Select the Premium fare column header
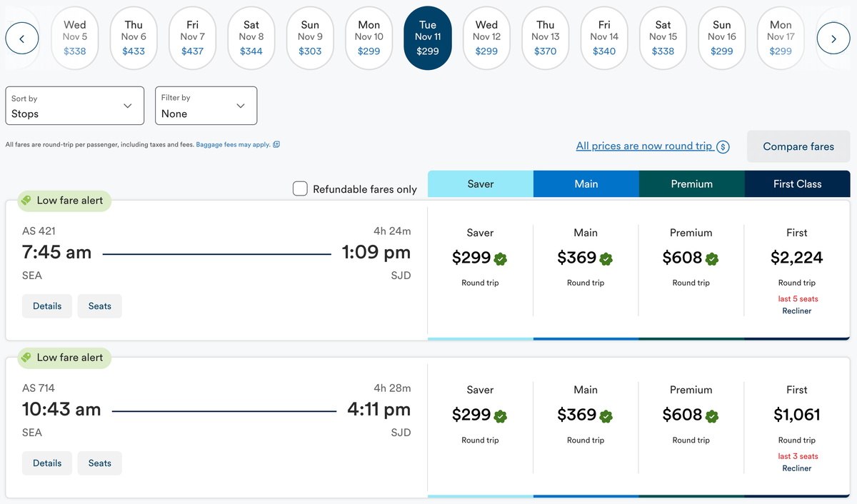857x504 pixels. tap(691, 184)
